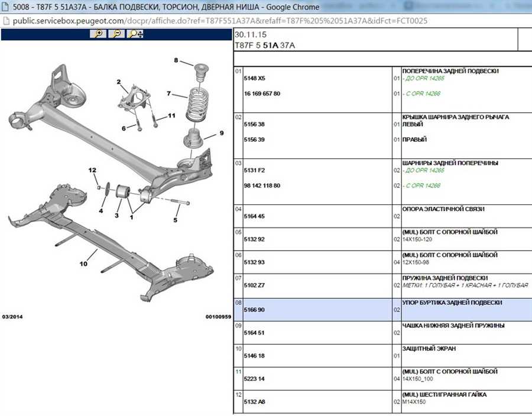Click the page icon in the window title
Screen dimensions: 532x416
click(x=5, y=6)
